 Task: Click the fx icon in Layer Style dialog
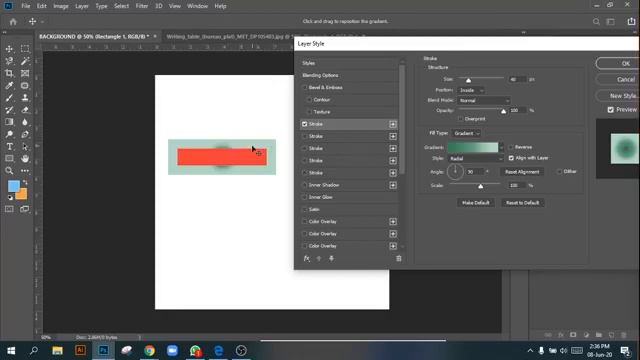(x=307, y=258)
